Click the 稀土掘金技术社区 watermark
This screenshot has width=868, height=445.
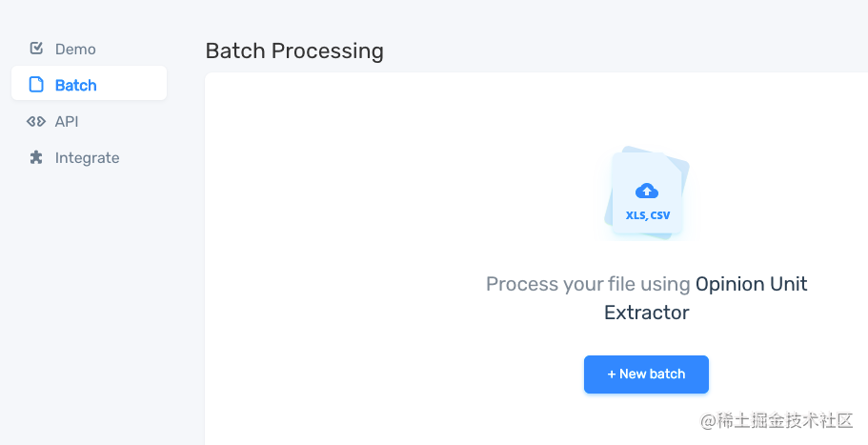click(777, 420)
